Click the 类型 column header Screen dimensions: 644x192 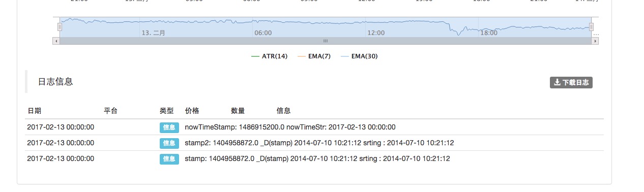coord(166,111)
